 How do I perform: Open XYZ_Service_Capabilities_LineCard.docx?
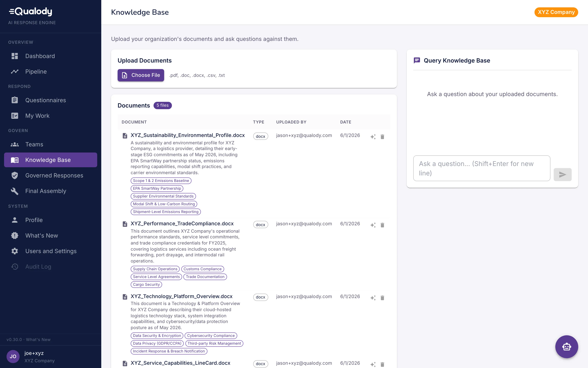[x=180, y=363]
